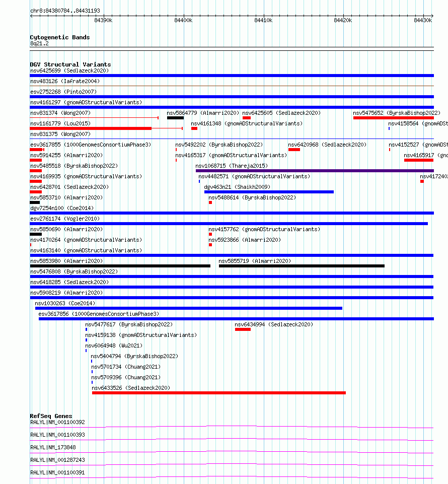Click the black bar under nsv5864779

175,118
